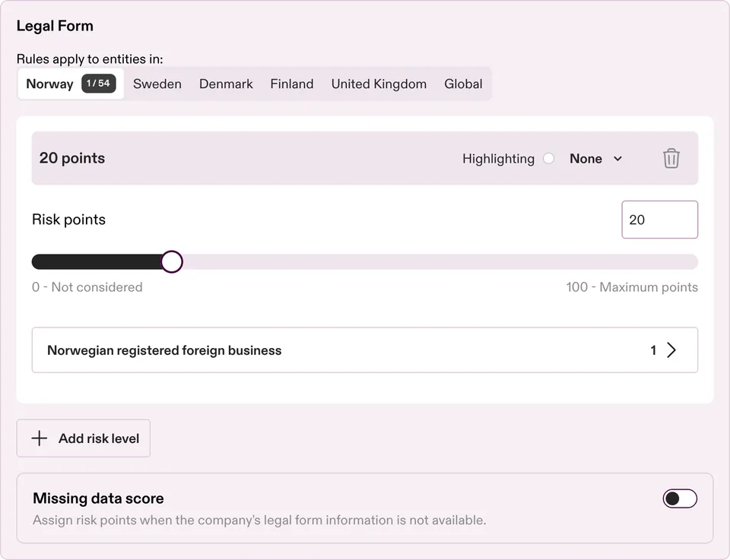Viewport: 730px width, 560px height.
Task: Click the Missing data score title
Action: pos(98,498)
